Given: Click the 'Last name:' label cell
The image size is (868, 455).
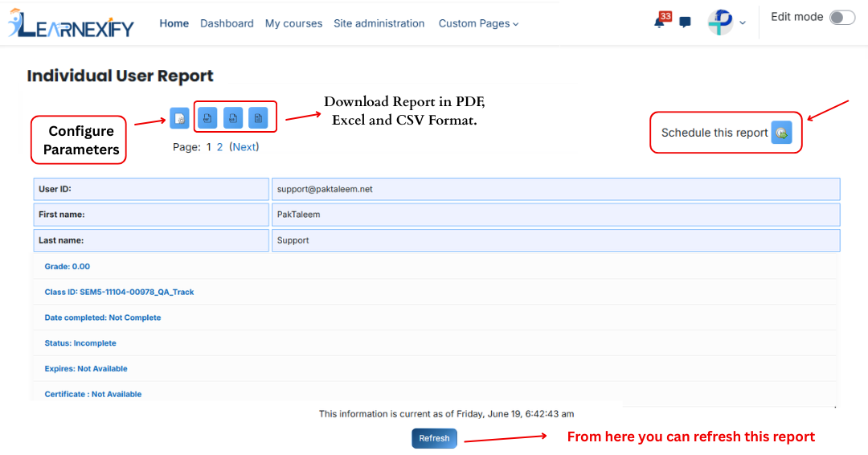Looking at the screenshot, I should [x=151, y=240].
